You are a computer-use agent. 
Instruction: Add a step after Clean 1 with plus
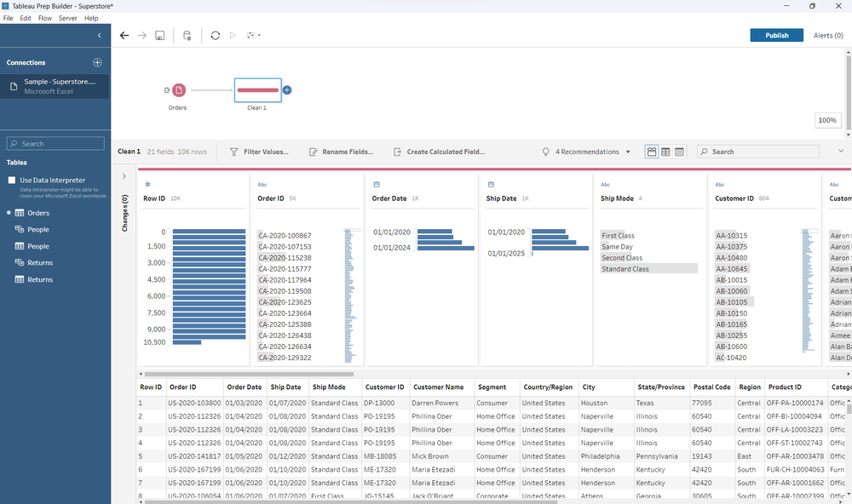287,90
